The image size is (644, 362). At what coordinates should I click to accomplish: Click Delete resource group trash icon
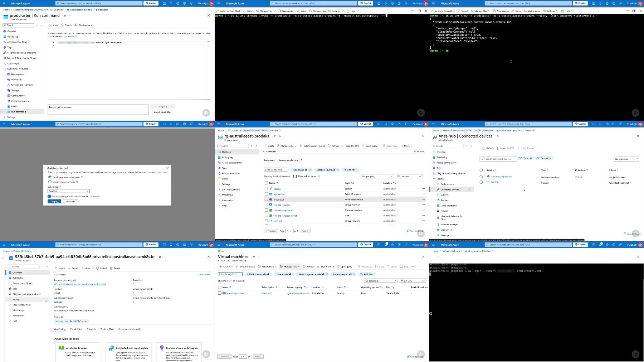(301, 146)
